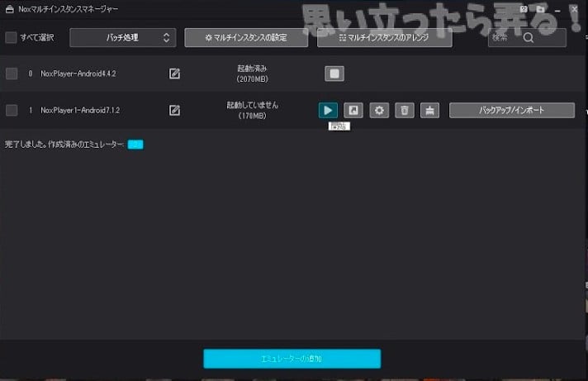The height and width of the screenshot is (381, 588).
Task: Stop the running NoxPlayer-Android4.4.2 instance
Action: coord(334,74)
